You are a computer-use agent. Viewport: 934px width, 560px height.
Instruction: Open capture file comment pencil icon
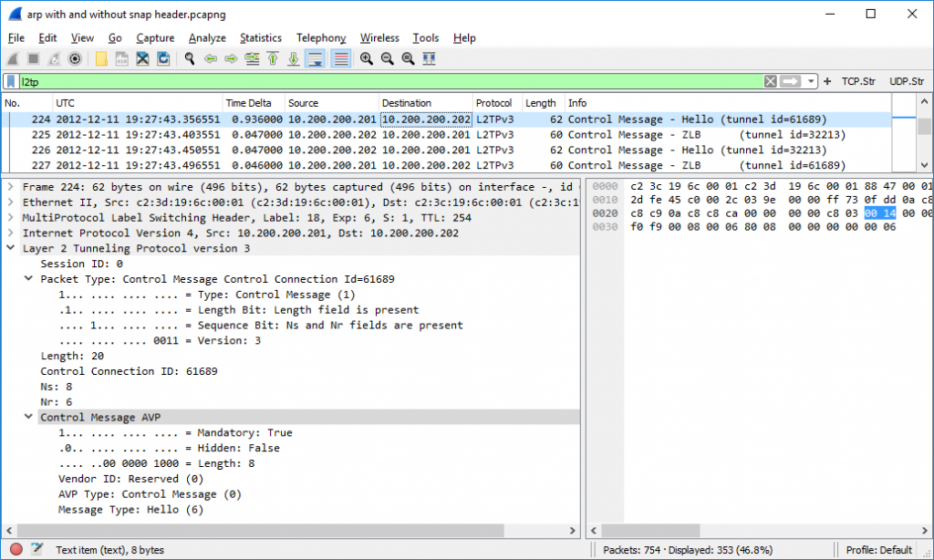click(x=36, y=549)
